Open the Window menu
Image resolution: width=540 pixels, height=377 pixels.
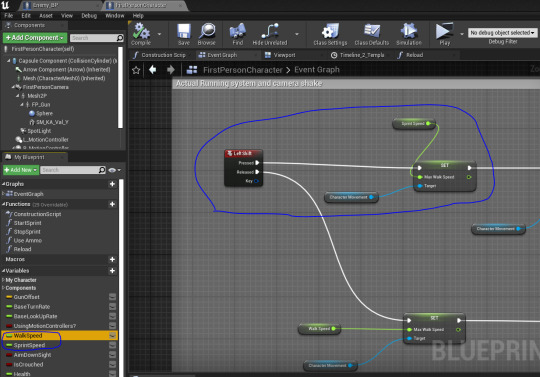(x=115, y=15)
